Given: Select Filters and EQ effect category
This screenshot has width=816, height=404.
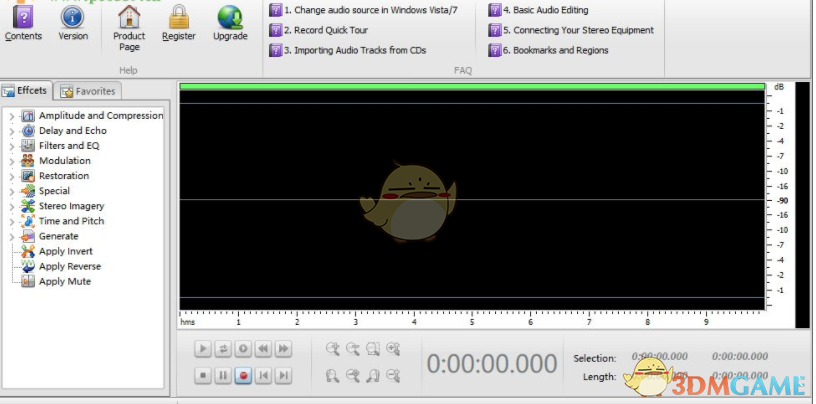Looking at the screenshot, I should (69, 146).
